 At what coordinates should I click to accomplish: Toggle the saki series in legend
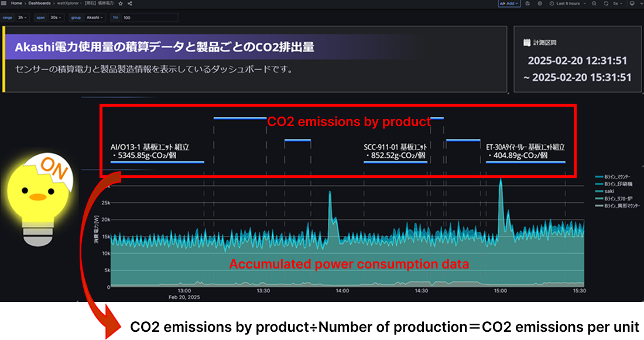pos(609,191)
